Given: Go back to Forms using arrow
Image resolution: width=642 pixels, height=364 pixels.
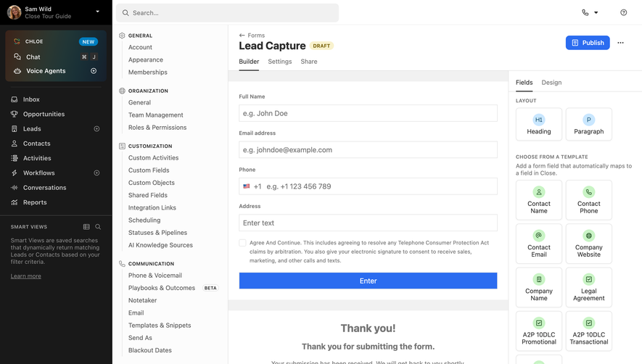Looking at the screenshot, I should point(242,36).
